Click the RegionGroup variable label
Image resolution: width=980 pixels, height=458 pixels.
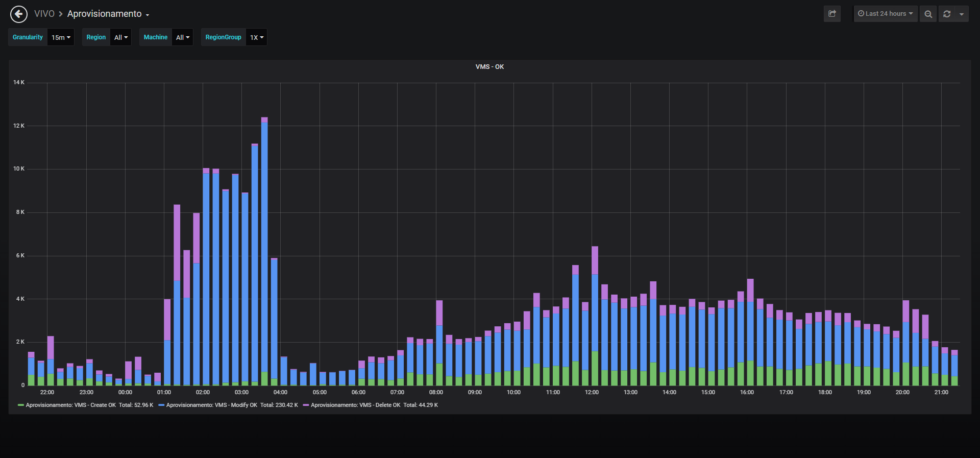click(223, 37)
